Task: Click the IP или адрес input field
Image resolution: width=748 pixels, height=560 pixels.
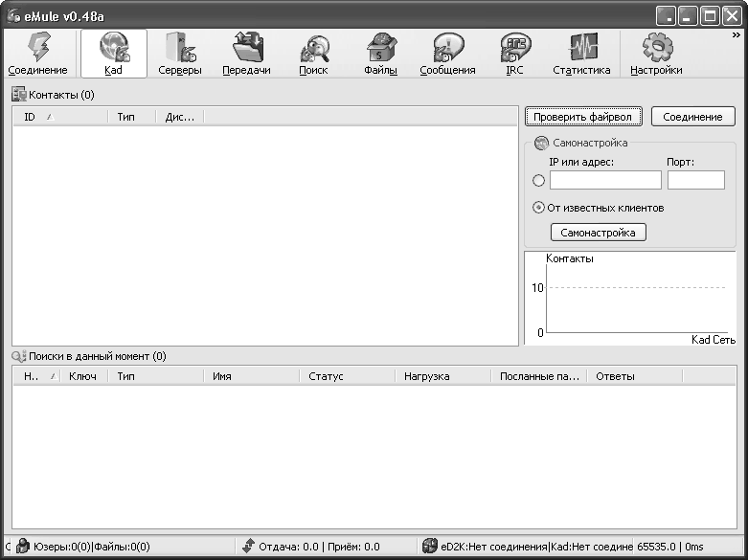Action: tap(605, 180)
